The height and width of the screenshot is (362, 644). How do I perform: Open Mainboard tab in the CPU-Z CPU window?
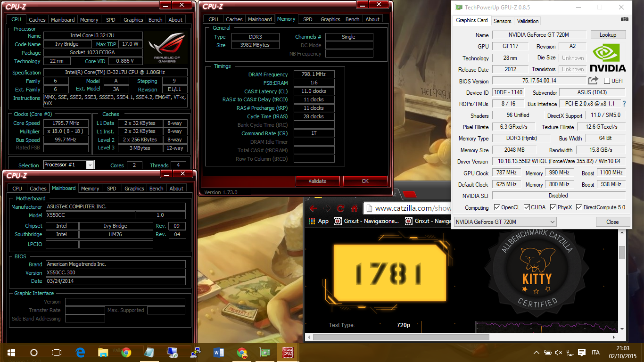[63, 20]
